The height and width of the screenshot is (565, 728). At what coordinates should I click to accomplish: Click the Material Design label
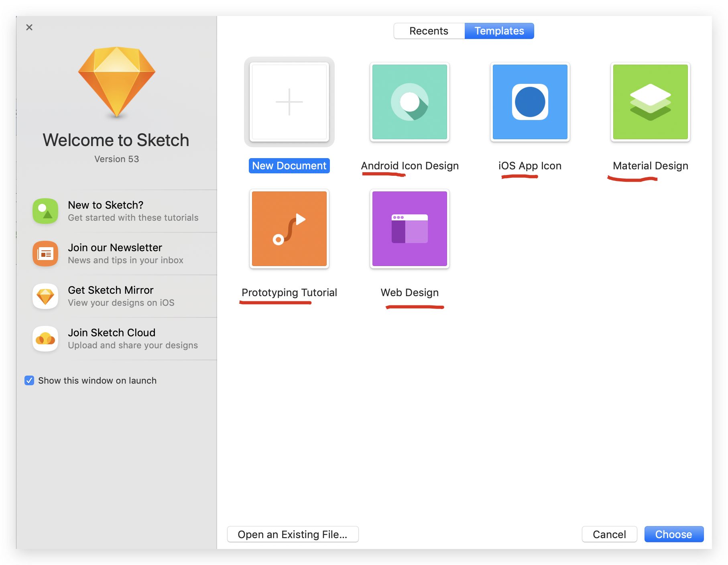click(651, 166)
